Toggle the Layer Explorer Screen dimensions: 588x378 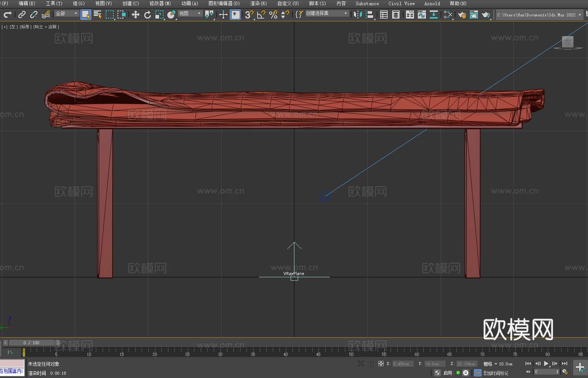[x=396, y=14]
